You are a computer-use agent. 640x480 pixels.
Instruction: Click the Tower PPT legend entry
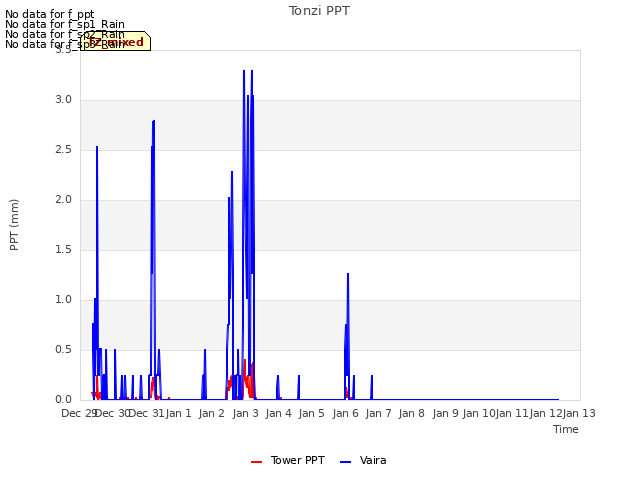288,460
